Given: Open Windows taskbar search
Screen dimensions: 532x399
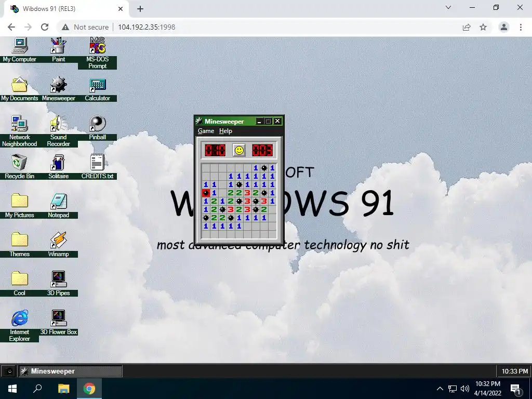Looking at the screenshot, I should [x=37, y=389].
